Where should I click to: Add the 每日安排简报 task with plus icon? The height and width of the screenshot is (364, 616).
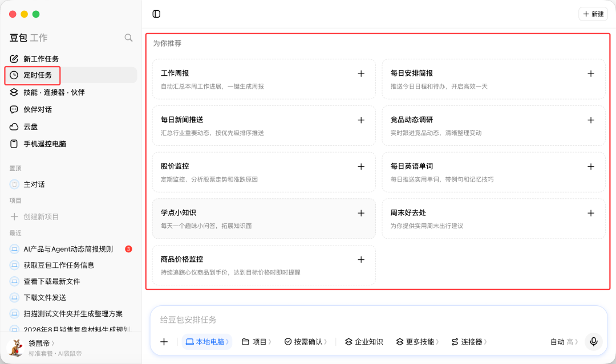(590, 73)
